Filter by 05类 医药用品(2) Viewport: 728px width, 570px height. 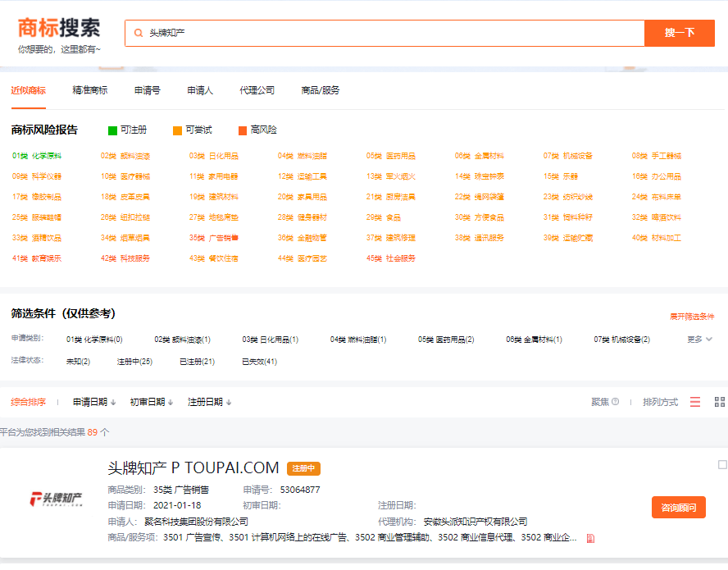point(446,340)
